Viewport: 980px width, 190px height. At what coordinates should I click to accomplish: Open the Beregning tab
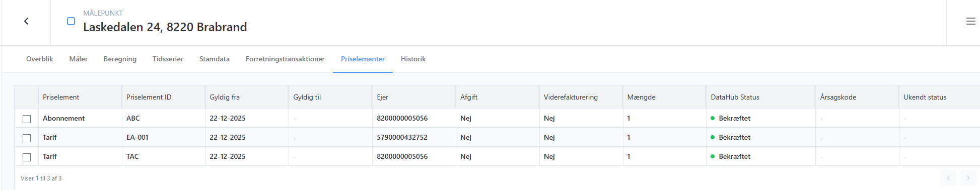[x=120, y=59]
